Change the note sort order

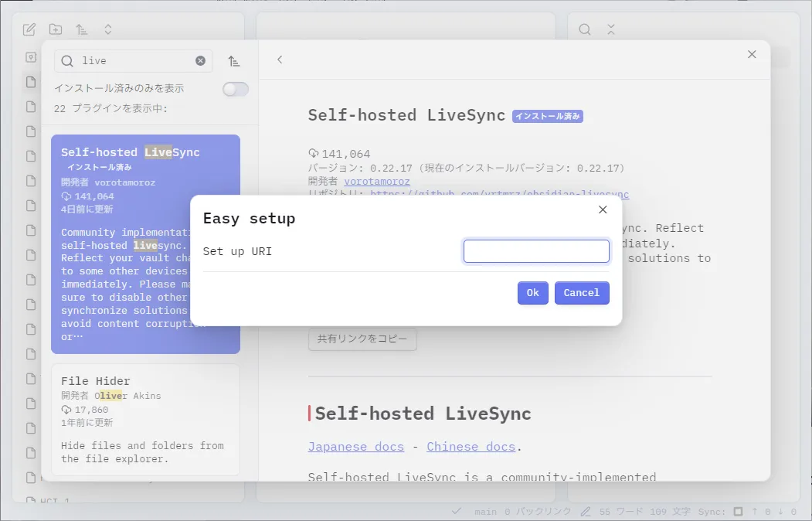pyautogui.click(x=82, y=29)
